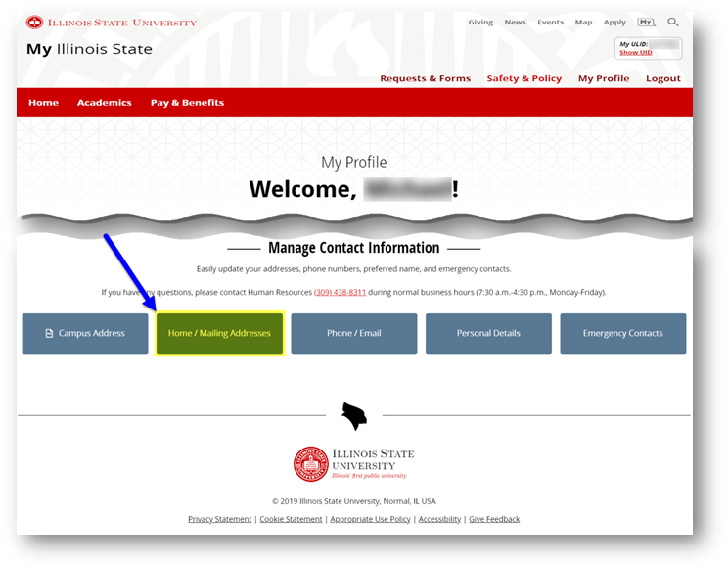
Task: Open Requests & Forms menu
Action: click(426, 78)
